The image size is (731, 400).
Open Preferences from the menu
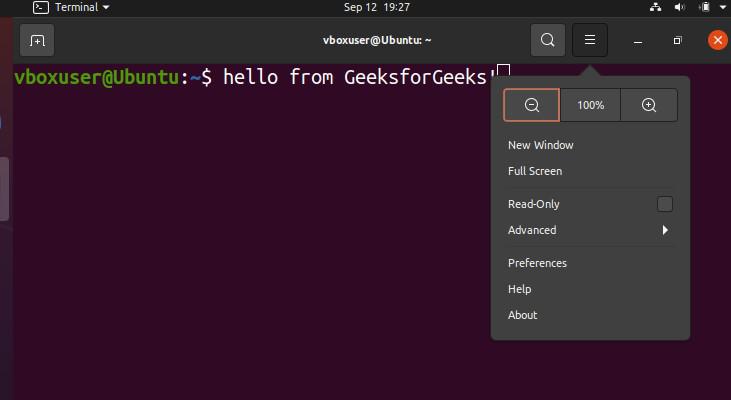537,263
